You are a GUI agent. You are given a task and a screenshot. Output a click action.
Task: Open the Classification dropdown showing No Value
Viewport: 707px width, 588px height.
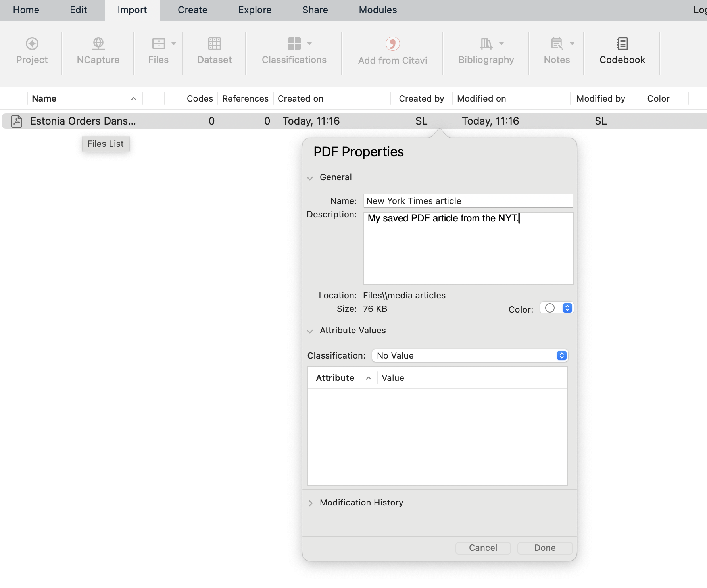pyautogui.click(x=470, y=355)
